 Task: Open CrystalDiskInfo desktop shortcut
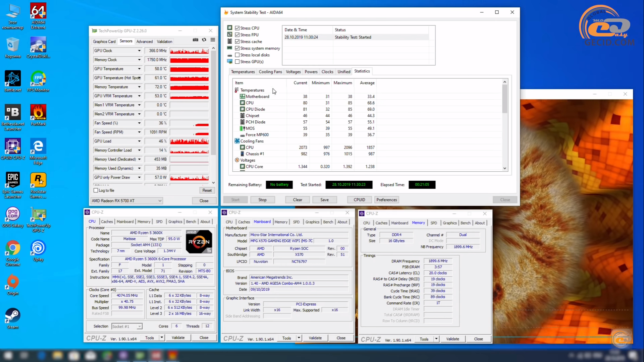(x=38, y=47)
